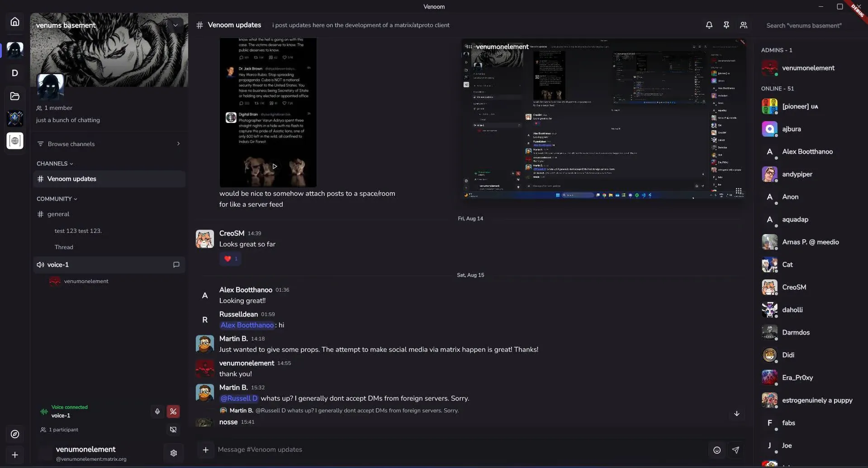Select estrogenuinely a puppy in member list
The height and width of the screenshot is (468, 868).
coord(810,401)
